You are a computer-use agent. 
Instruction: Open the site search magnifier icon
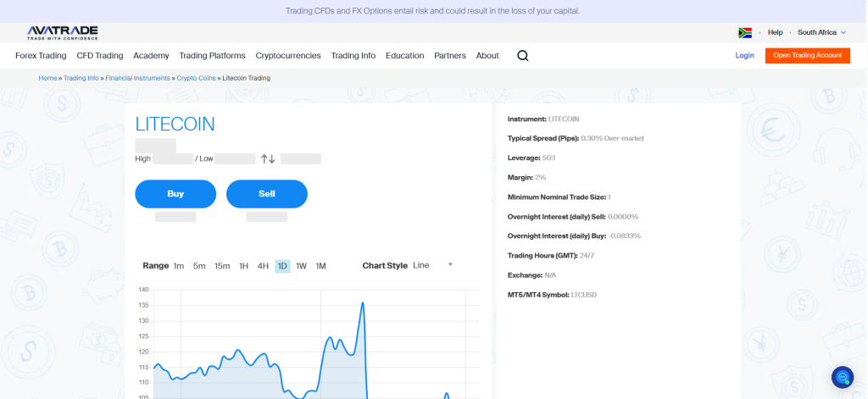[522, 55]
